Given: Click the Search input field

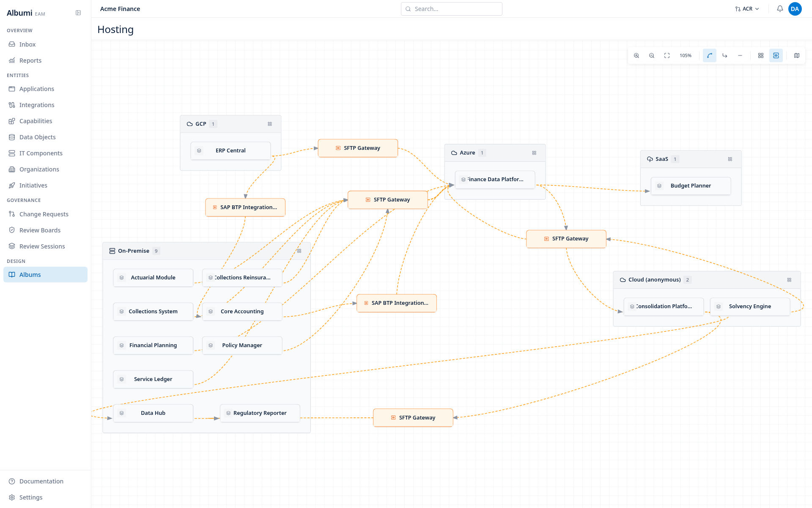Looking at the screenshot, I should 451,9.
